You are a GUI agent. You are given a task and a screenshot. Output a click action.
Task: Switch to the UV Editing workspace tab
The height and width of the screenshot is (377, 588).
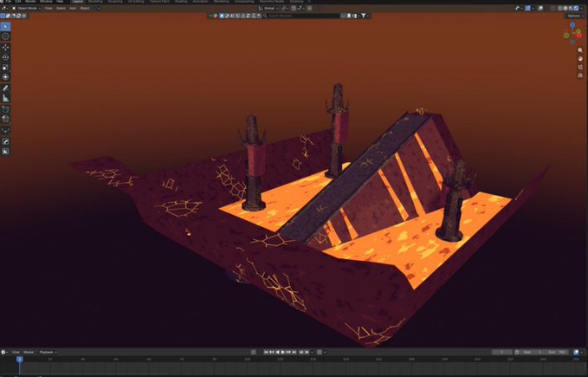tap(136, 2)
